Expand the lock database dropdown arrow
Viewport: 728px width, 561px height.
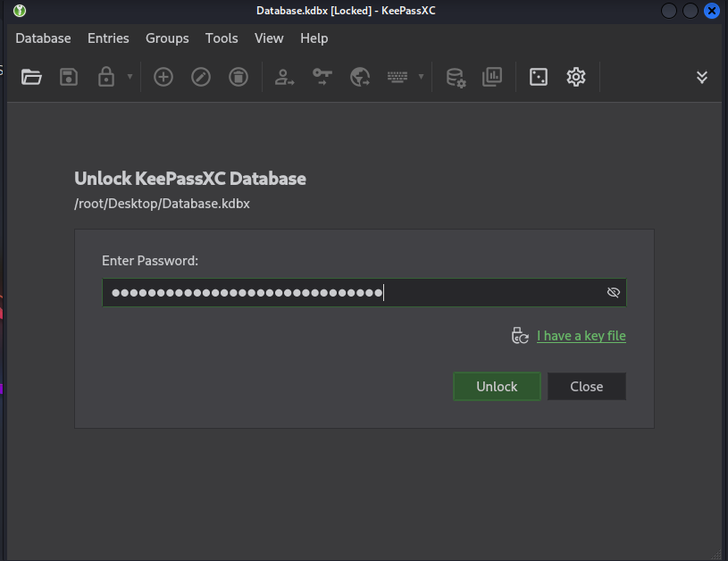(x=130, y=77)
